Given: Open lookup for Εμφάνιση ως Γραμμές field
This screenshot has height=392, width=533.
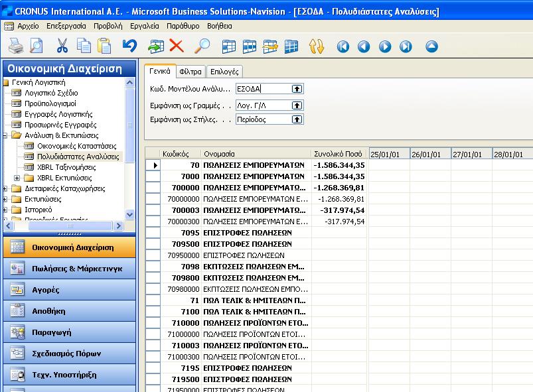Looking at the screenshot, I should (297, 105).
